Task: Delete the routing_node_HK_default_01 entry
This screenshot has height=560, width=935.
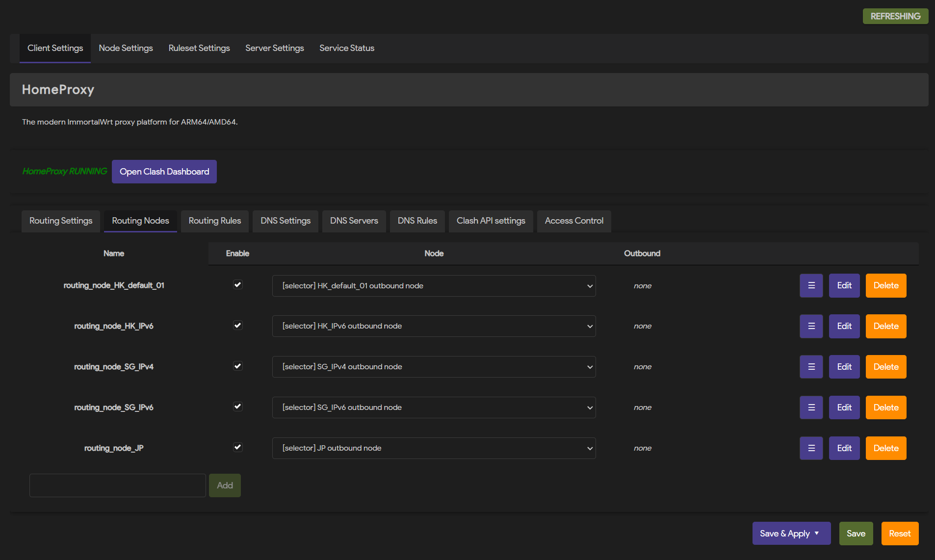Action: point(886,285)
